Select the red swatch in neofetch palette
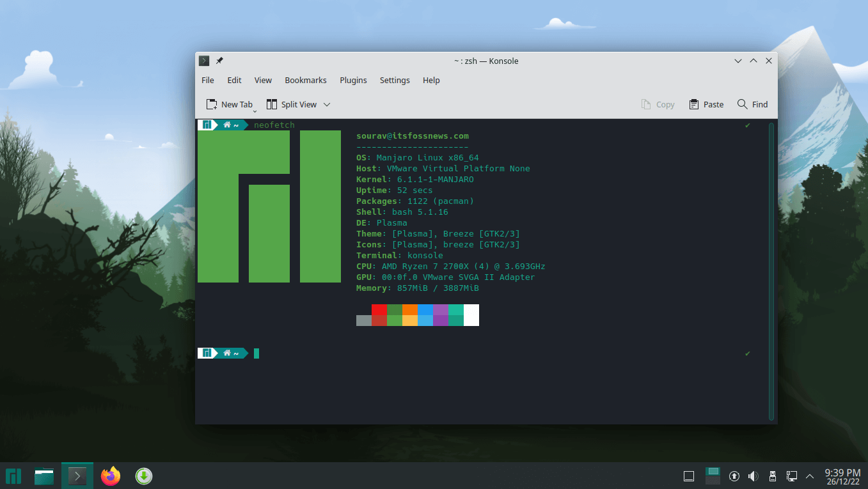Image resolution: width=868 pixels, height=489 pixels. (x=379, y=315)
